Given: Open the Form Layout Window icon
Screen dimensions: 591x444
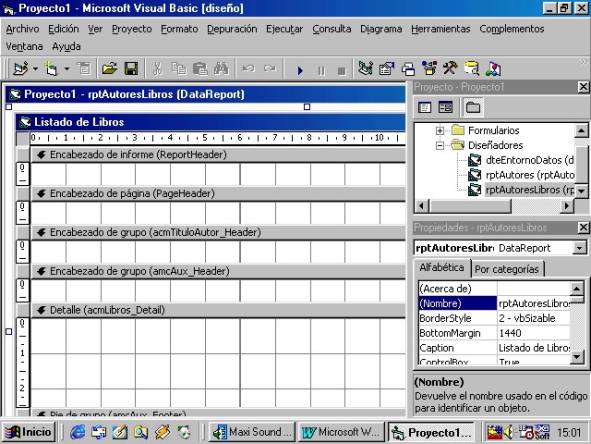Looking at the screenshot, I should tap(408, 69).
